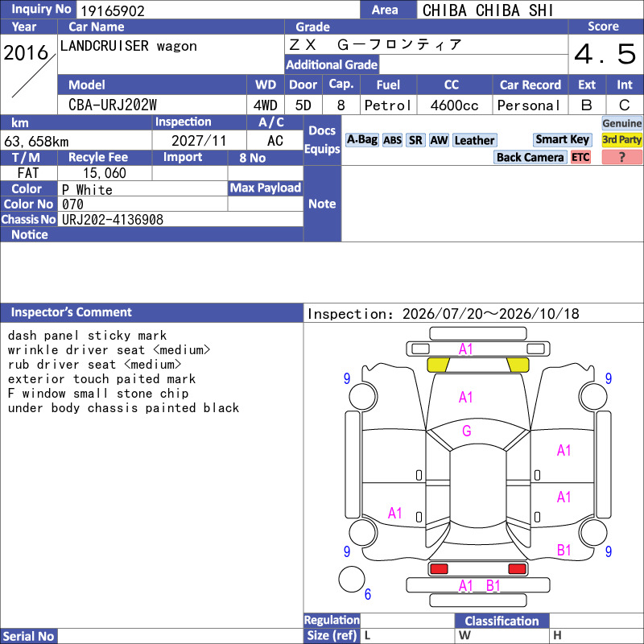Click the B1 mark on rear right fender

click(x=564, y=550)
